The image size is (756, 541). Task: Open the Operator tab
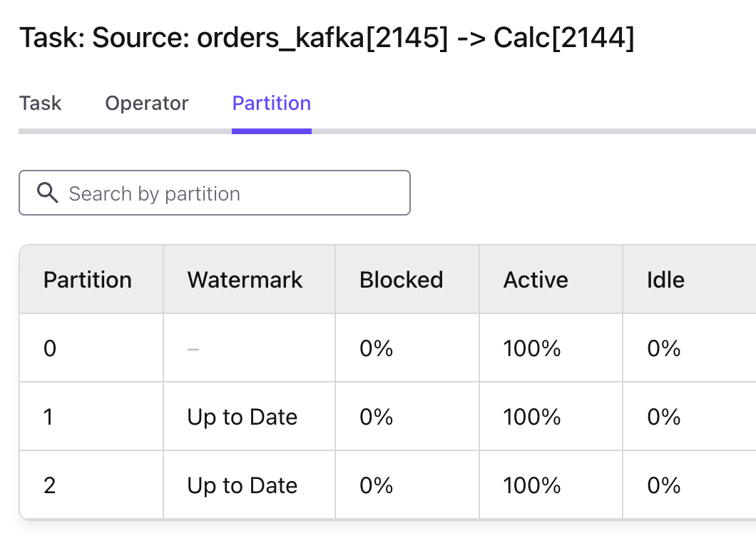pyautogui.click(x=146, y=103)
